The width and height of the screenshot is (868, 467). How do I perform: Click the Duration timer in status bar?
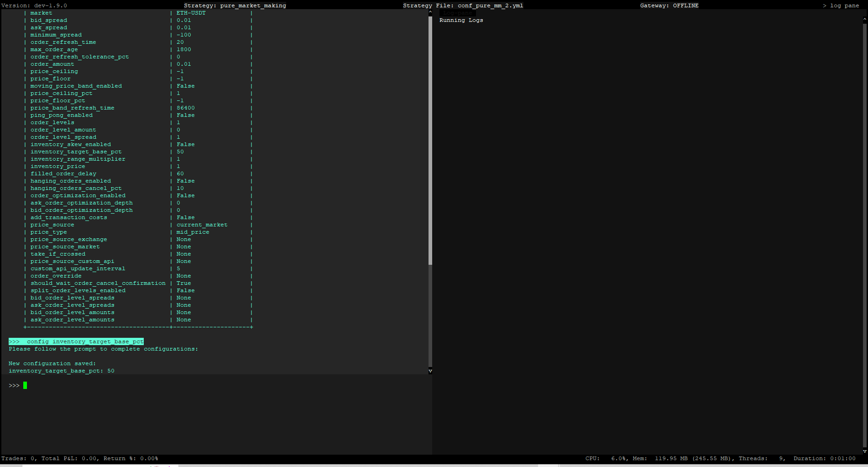pos(824,458)
